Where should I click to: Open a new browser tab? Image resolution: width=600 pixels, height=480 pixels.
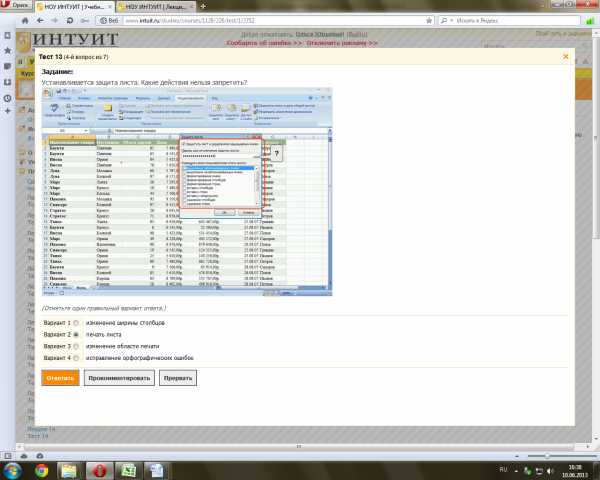click(203, 7)
